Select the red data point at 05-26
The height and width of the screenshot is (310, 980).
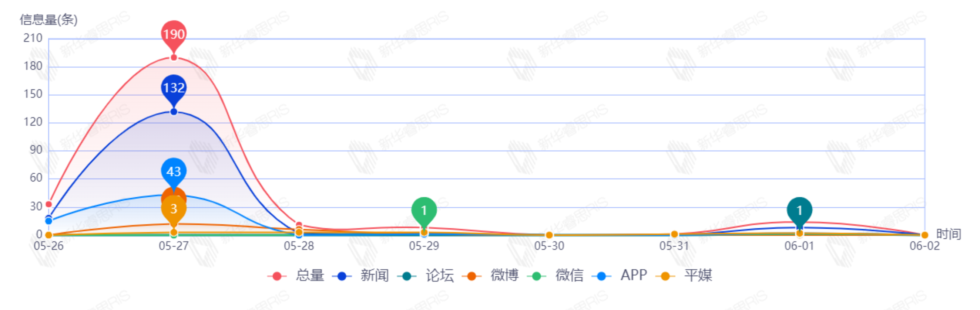point(49,204)
